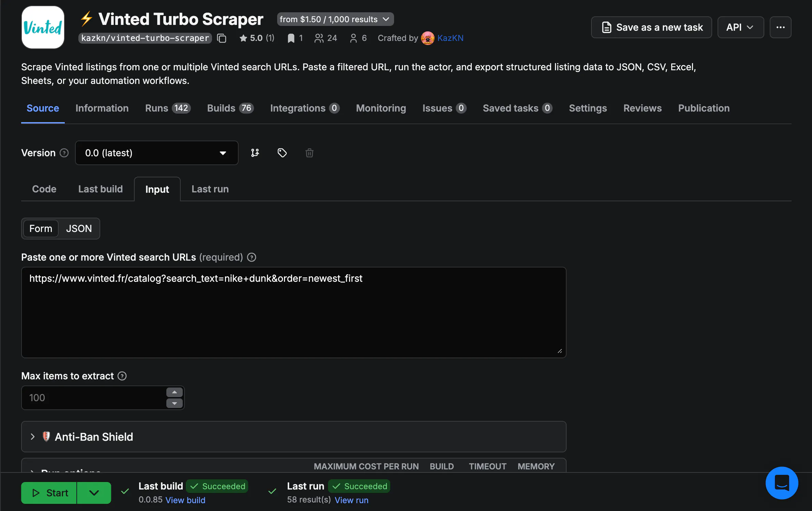Open the API dropdown menu
The height and width of the screenshot is (511, 812).
click(740, 27)
